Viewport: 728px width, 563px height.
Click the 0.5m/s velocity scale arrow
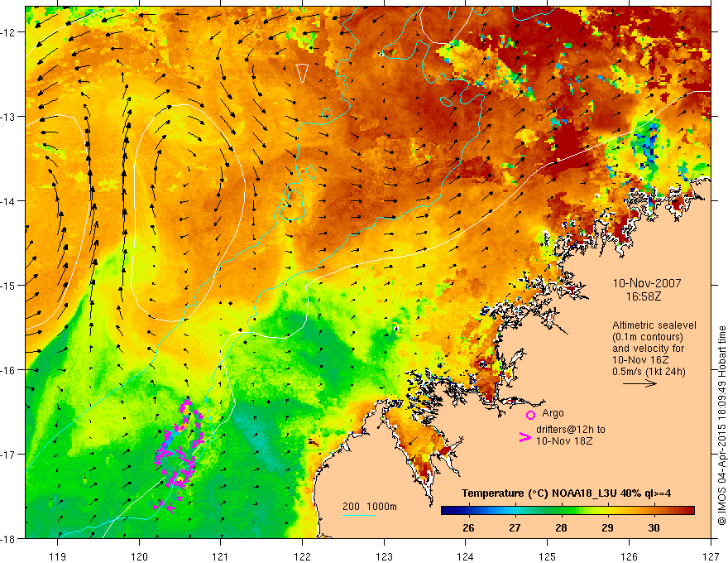point(639,383)
